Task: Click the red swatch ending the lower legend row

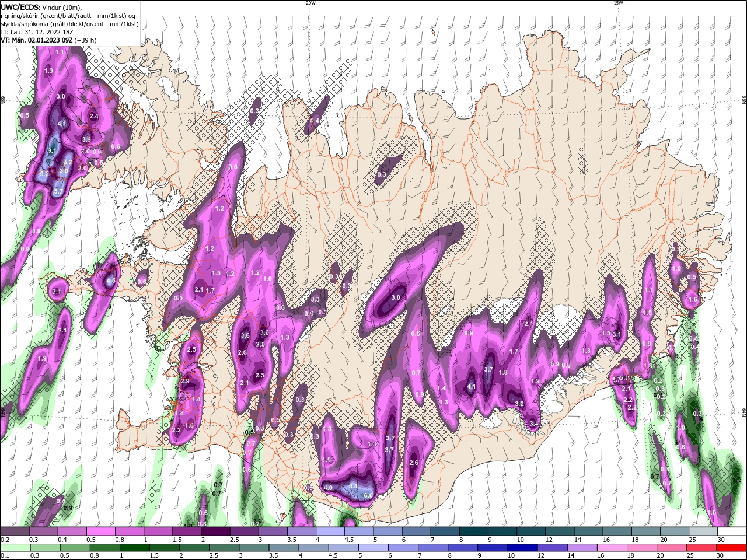Action: pyautogui.click(x=732, y=548)
